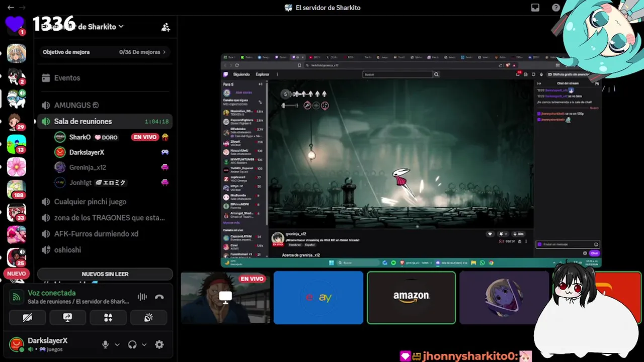644x362 pixels.
Task: Open server icon with badge 188
Action: [x=16, y=190]
